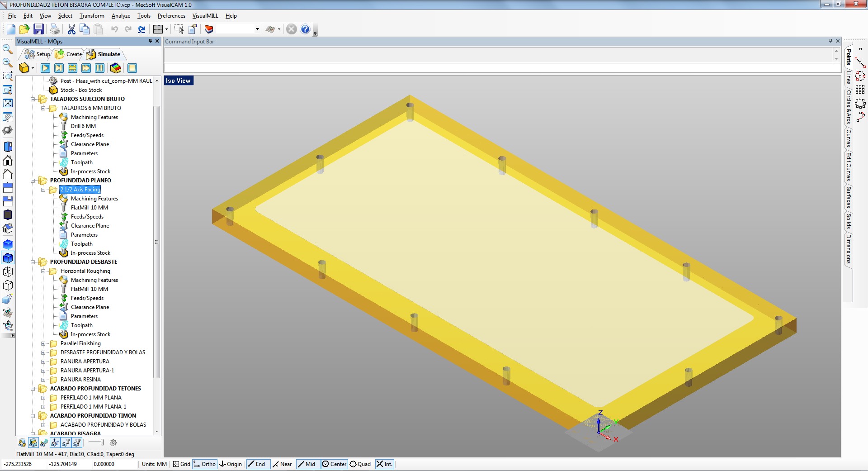Click the Help question mark icon

coord(305,29)
